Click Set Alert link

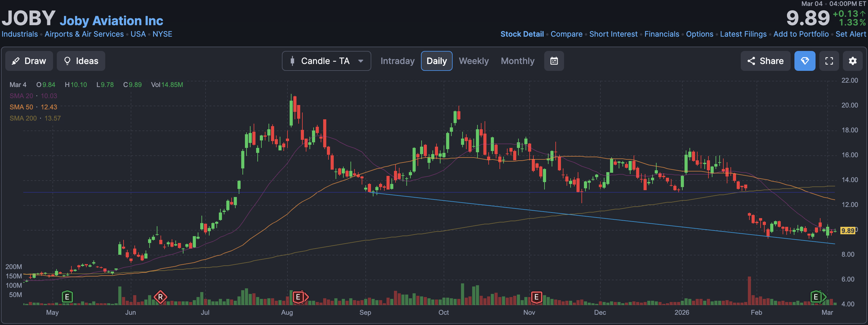click(851, 34)
